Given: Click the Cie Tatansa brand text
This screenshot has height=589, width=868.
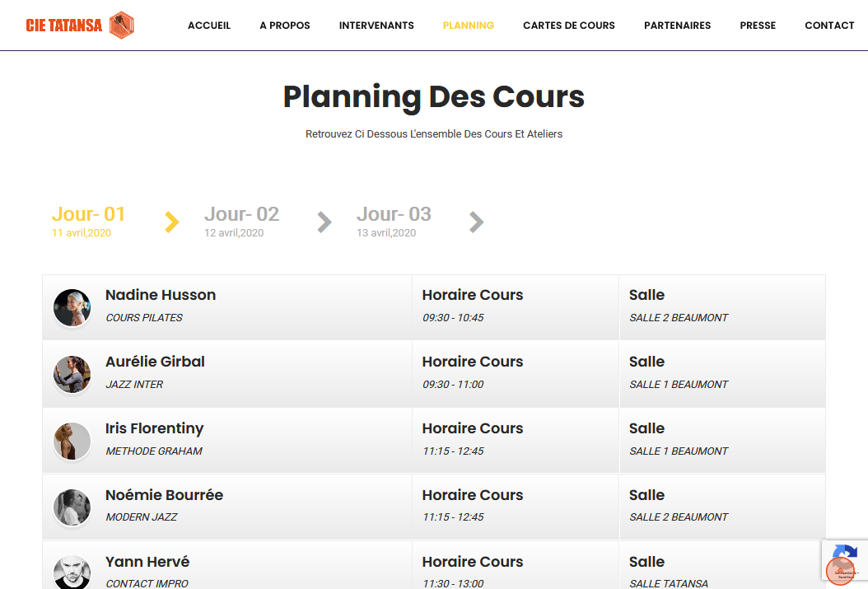Looking at the screenshot, I should (x=64, y=26).
